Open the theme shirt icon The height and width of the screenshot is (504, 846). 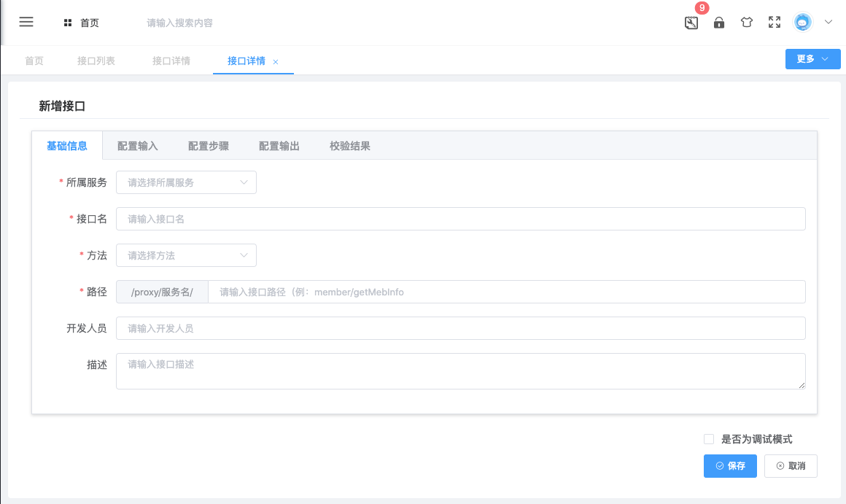coord(746,23)
